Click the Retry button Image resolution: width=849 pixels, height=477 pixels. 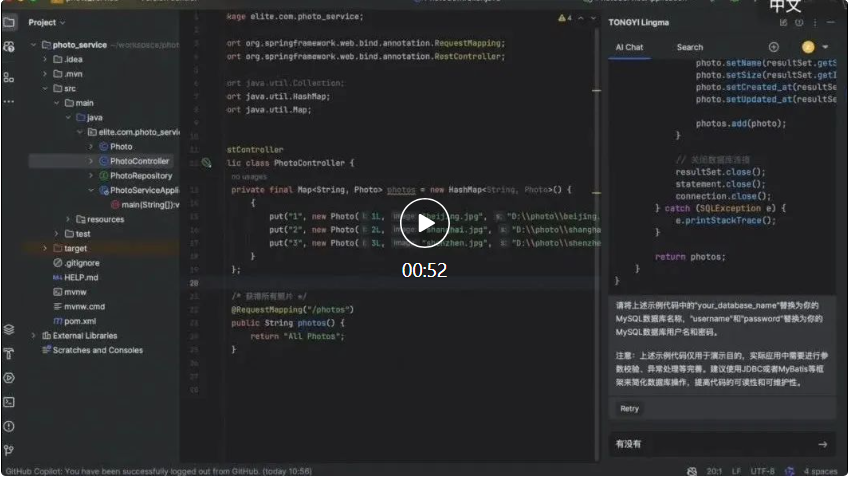point(629,409)
